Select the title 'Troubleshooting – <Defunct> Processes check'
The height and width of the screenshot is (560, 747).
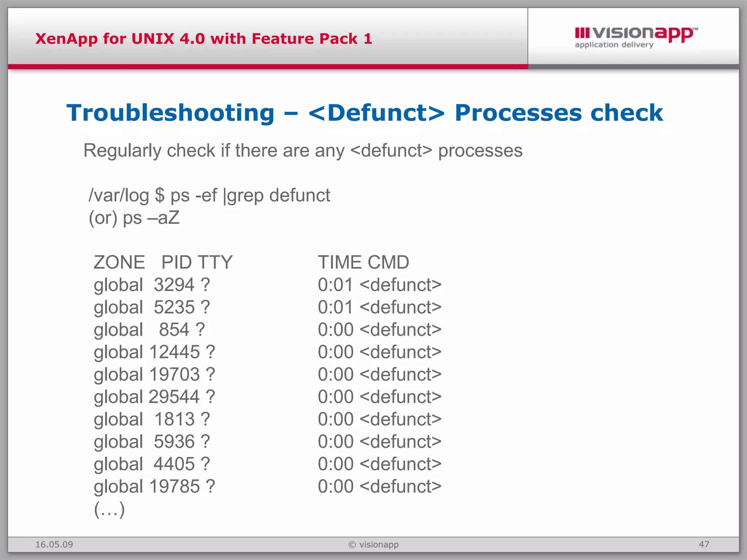pyautogui.click(x=364, y=113)
